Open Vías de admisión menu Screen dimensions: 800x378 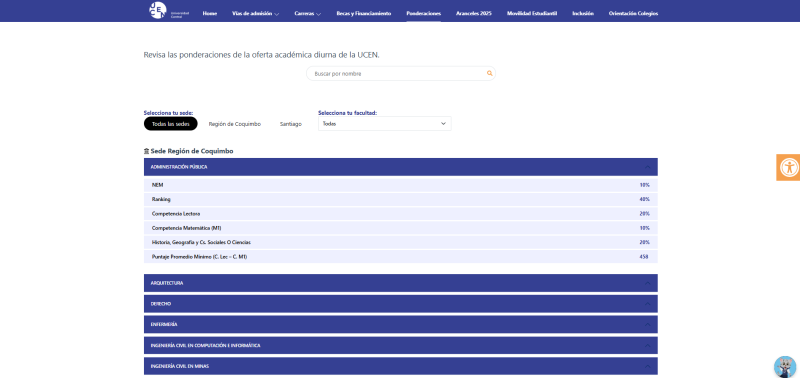tap(255, 14)
